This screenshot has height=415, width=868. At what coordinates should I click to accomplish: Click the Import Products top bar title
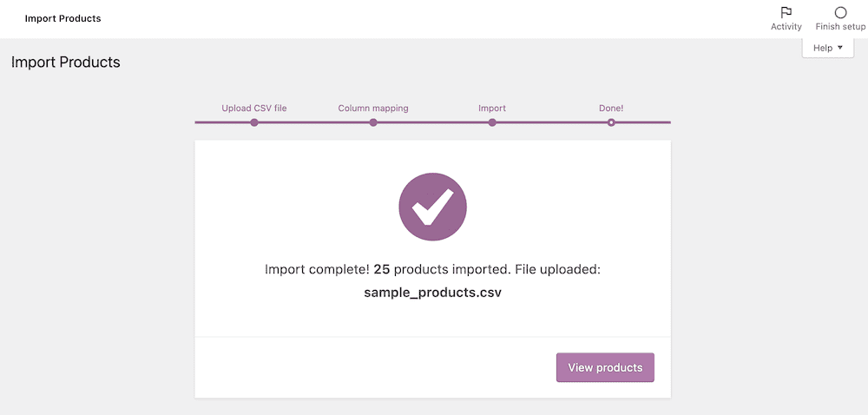(x=62, y=18)
